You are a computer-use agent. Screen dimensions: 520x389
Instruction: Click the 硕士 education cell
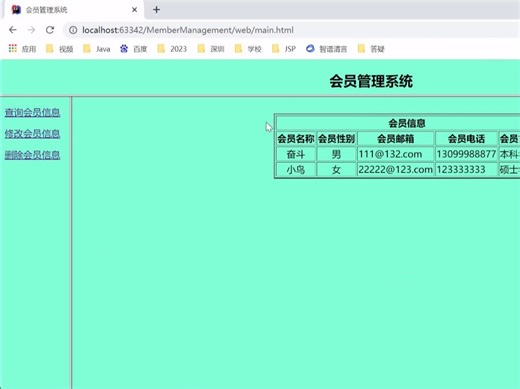point(509,170)
